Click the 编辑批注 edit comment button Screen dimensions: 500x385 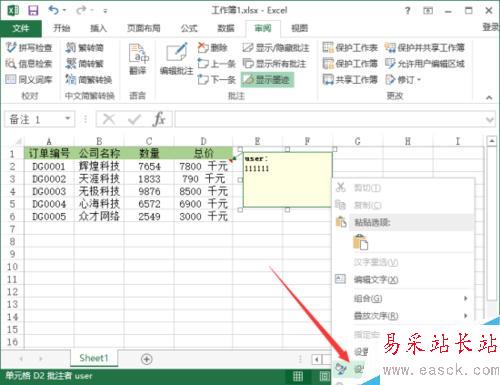coord(177,59)
